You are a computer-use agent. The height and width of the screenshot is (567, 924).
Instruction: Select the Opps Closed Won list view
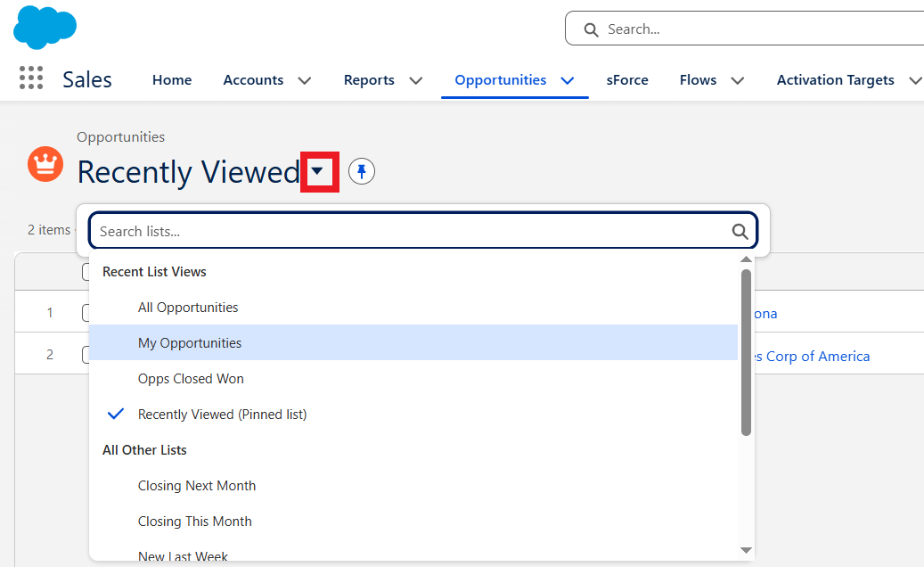pyautogui.click(x=413, y=378)
